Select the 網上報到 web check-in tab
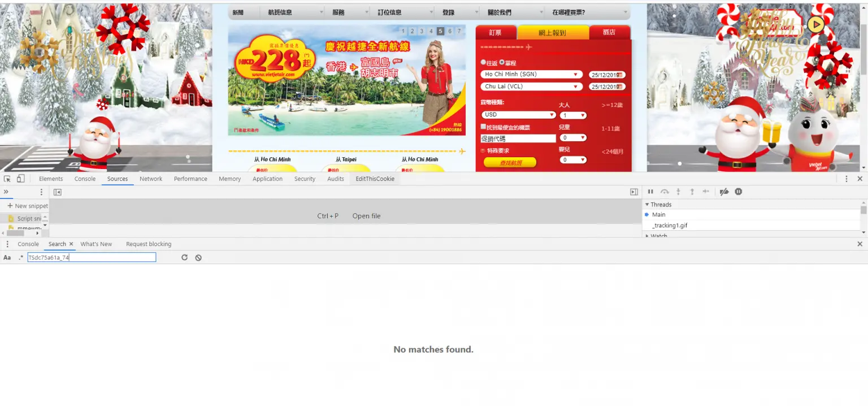The height and width of the screenshot is (406, 868). 553,33
